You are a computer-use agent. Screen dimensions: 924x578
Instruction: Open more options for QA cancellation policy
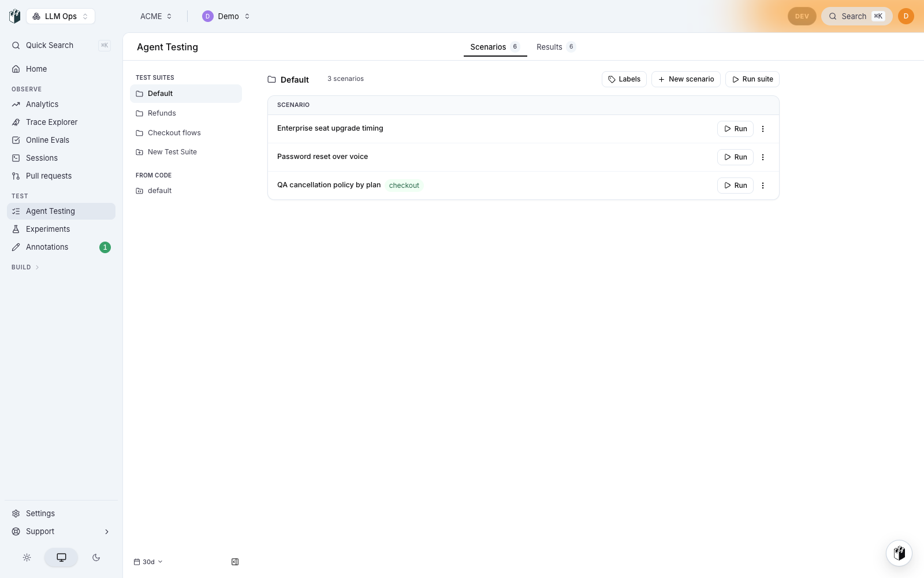763,186
